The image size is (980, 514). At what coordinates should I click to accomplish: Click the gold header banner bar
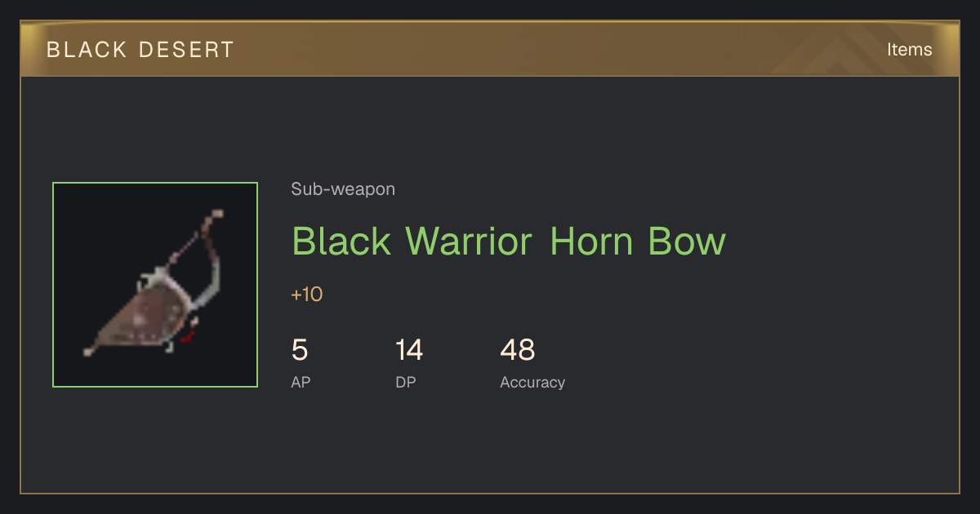(x=490, y=49)
